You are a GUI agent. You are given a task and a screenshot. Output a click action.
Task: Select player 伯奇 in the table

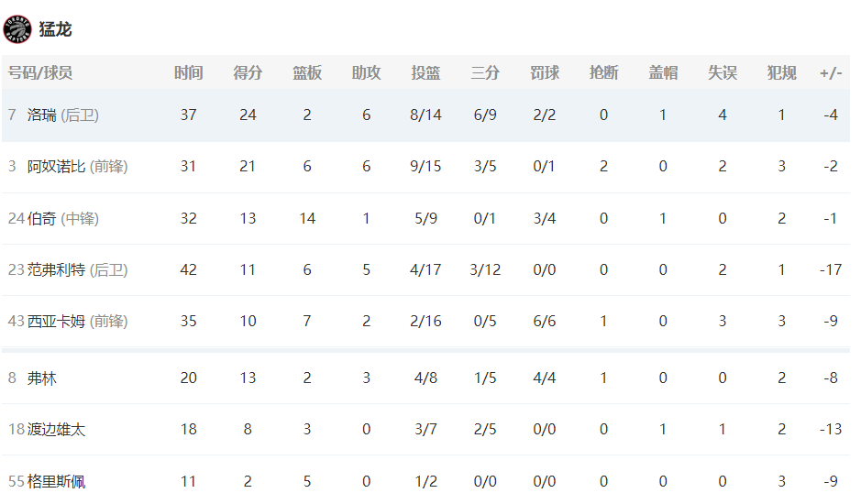[x=42, y=218]
